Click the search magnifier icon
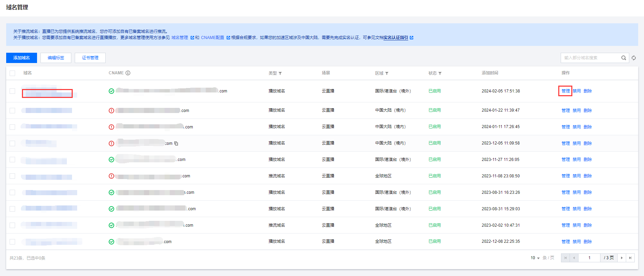 [x=623, y=58]
